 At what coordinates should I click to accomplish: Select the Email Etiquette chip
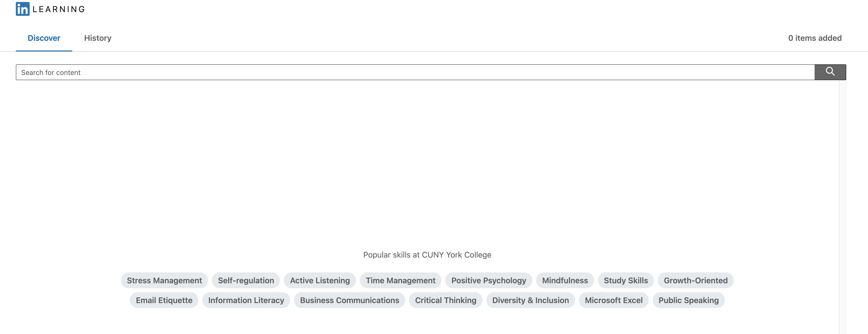164,300
